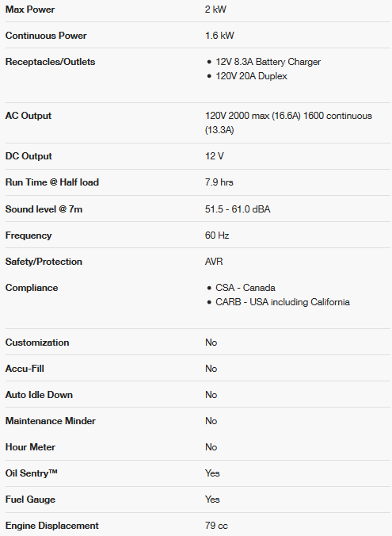Click CARB - USA including California item

(283, 302)
